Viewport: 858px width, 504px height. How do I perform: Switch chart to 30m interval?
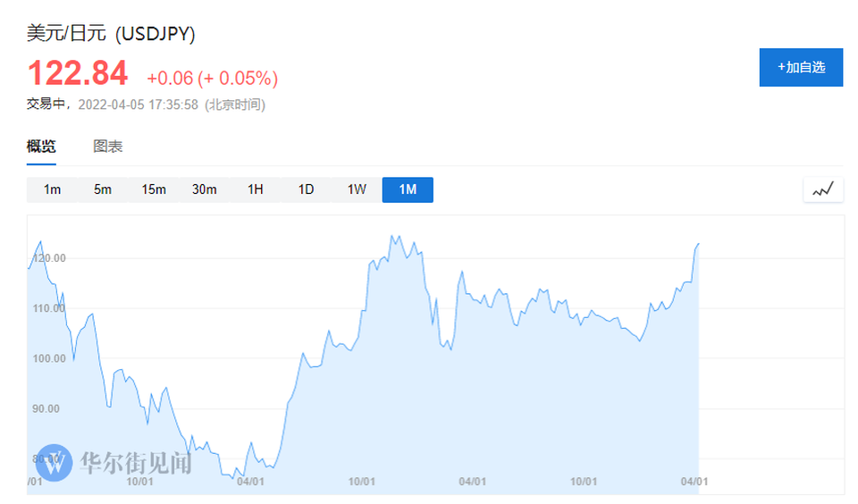(205, 189)
